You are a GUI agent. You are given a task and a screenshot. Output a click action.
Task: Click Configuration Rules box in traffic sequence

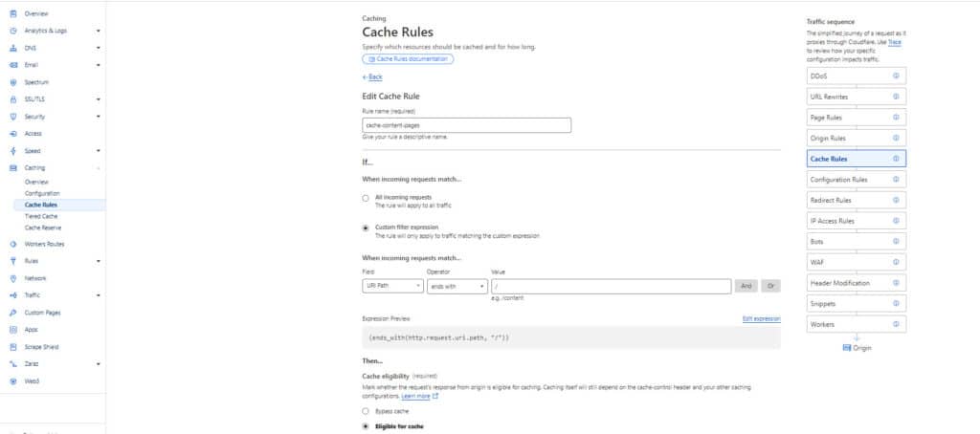pos(857,179)
